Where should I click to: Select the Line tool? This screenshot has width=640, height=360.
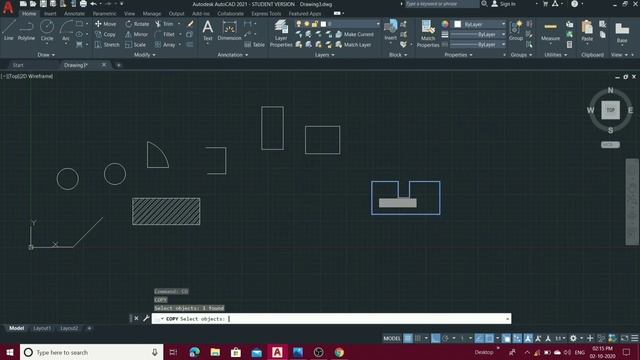click(9, 30)
